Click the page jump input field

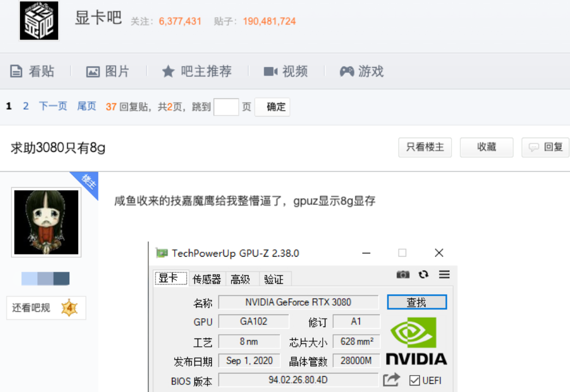[225, 106]
